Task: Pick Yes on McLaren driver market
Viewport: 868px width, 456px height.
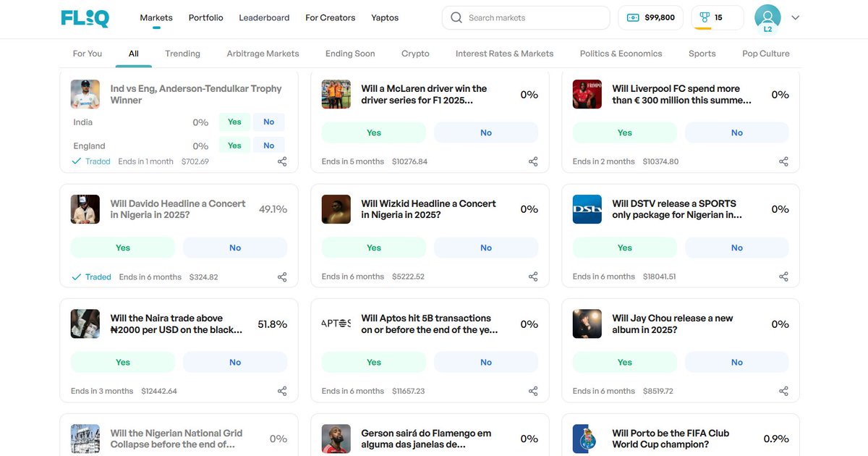Action: pyautogui.click(x=374, y=132)
